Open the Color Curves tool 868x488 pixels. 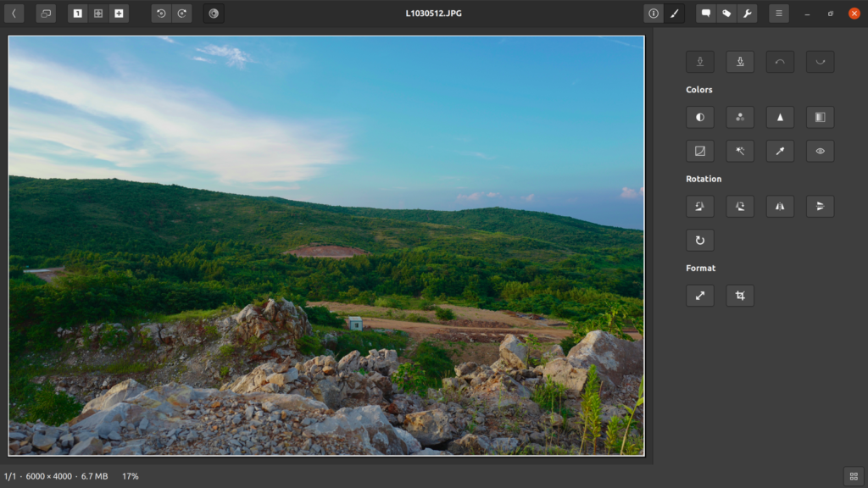(x=699, y=152)
